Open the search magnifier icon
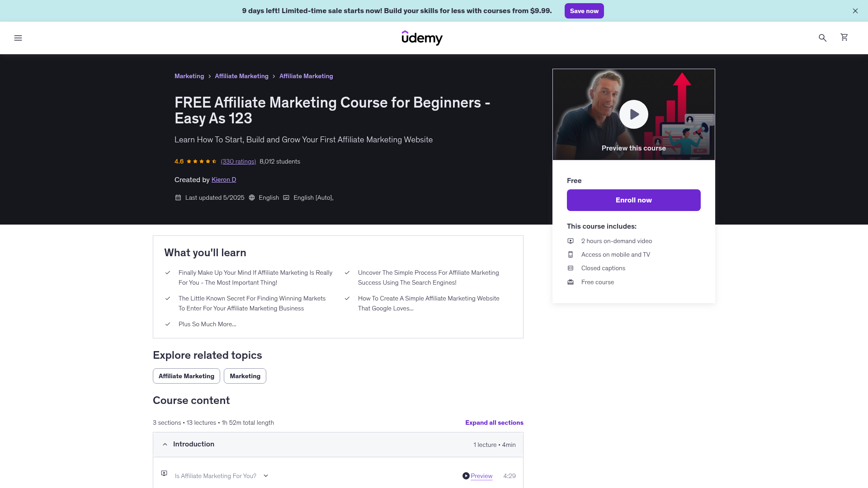 (x=822, y=38)
